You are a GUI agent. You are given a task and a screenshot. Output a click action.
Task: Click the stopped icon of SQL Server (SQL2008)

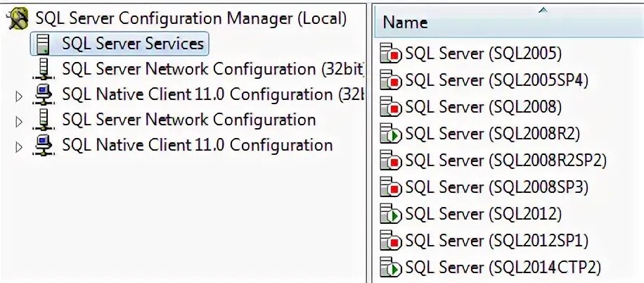click(390, 107)
